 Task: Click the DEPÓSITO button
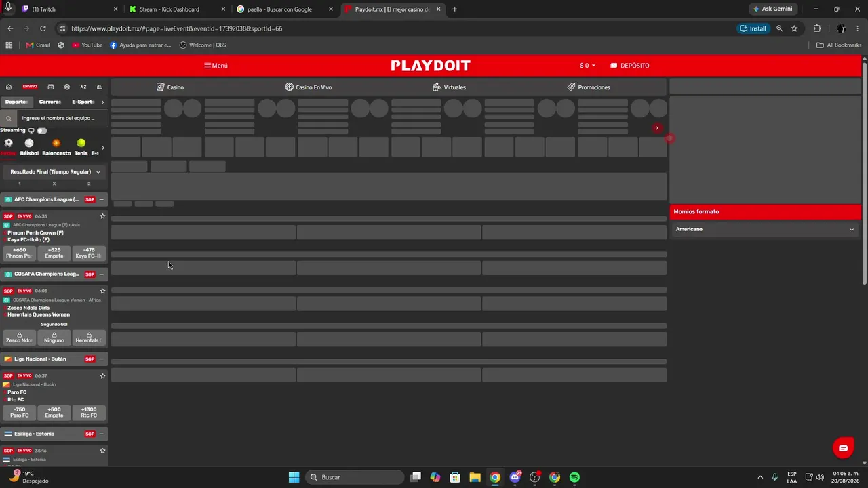pos(630,66)
